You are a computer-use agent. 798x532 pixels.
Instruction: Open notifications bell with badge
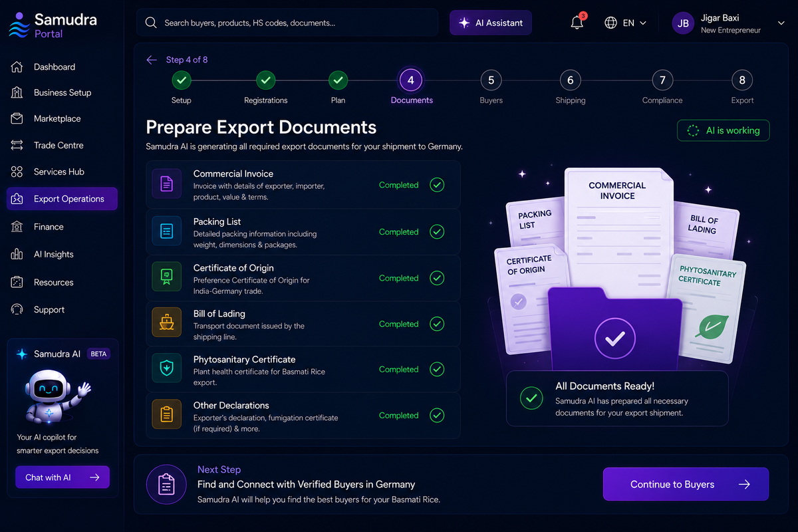coord(578,22)
